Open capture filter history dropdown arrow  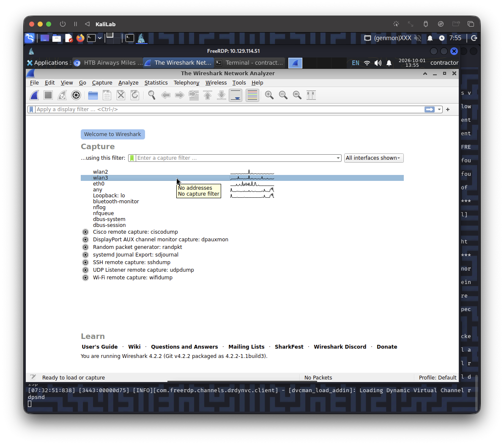click(x=338, y=158)
